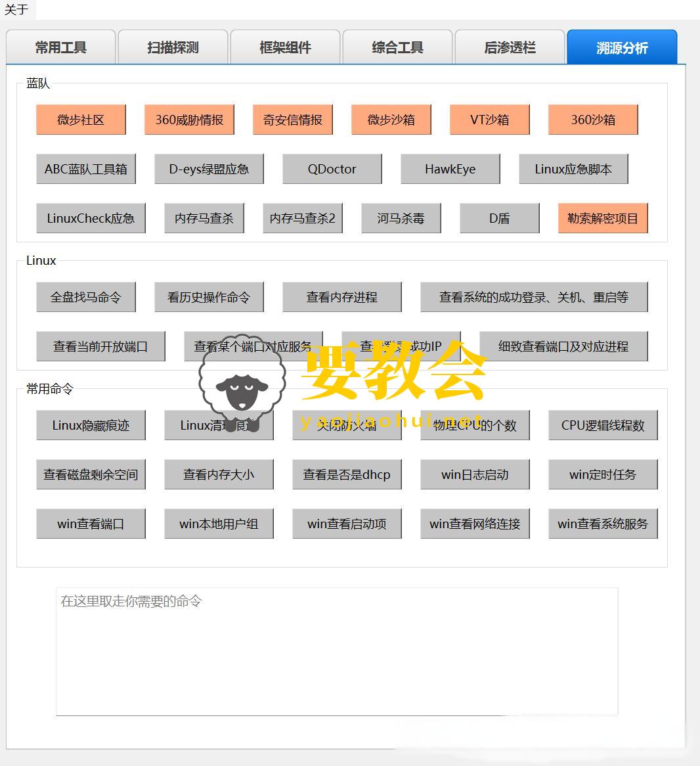This screenshot has width=700, height=766.
Task: Click 看历史操作命令 button
Action: pos(209,297)
